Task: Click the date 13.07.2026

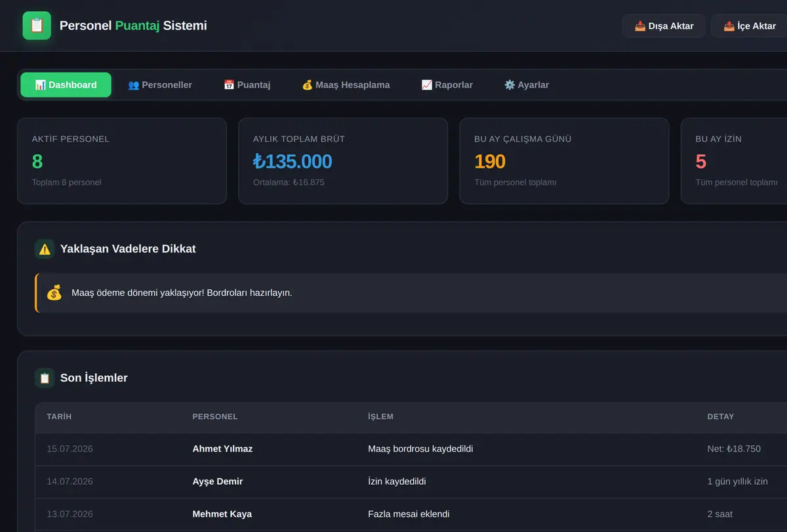Action: coord(70,514)
